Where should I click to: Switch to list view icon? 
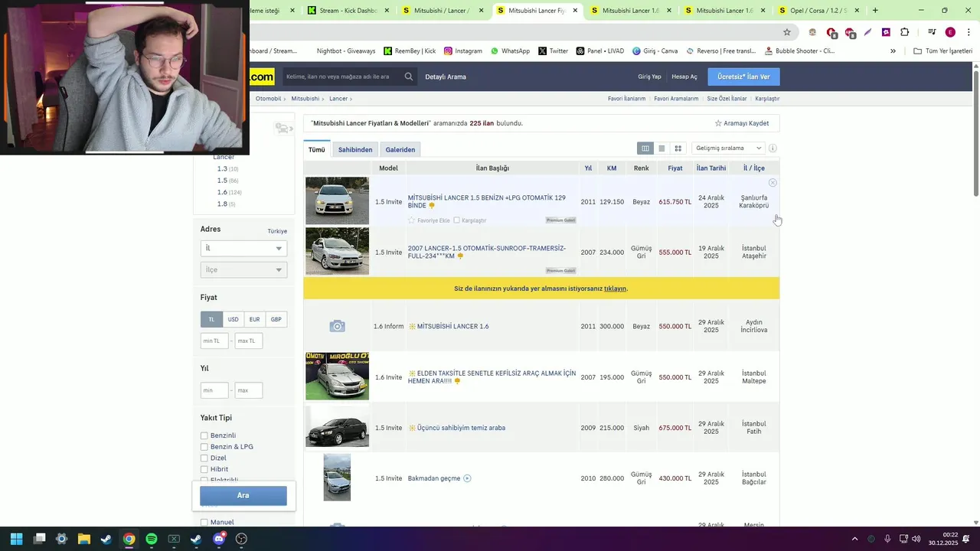click(661, 148)
